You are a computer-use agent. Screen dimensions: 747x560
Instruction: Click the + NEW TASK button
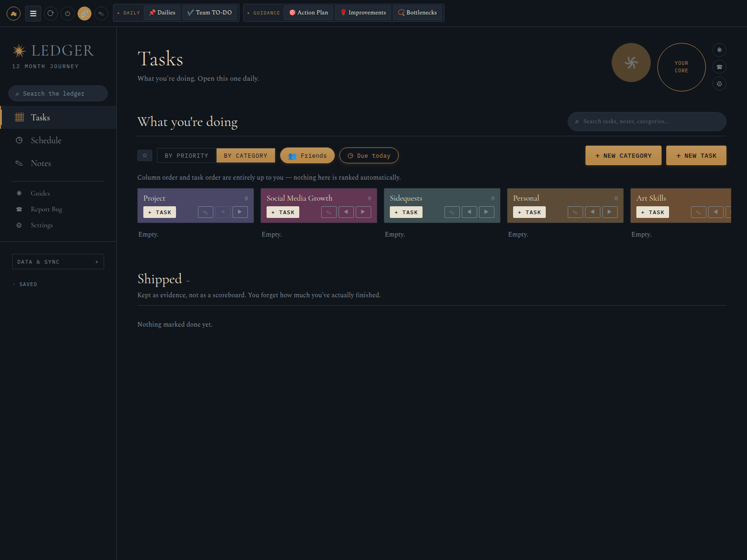[x=696, y=155]
